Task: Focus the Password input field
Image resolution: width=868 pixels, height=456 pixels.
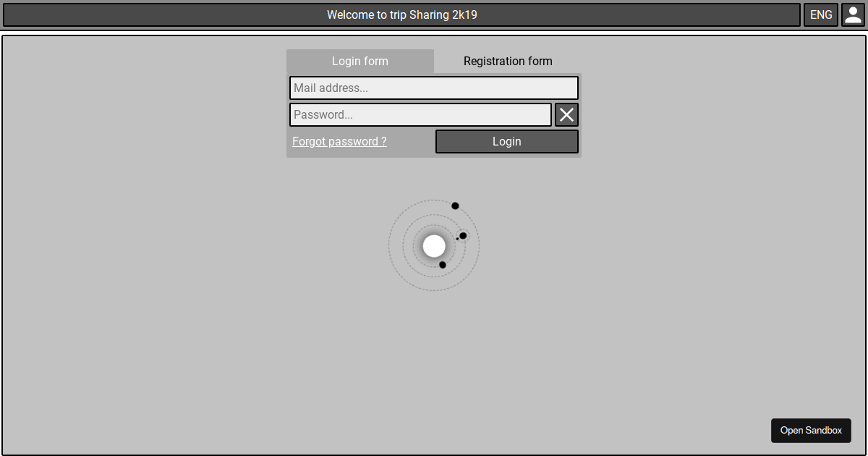Action: (421, 115)
